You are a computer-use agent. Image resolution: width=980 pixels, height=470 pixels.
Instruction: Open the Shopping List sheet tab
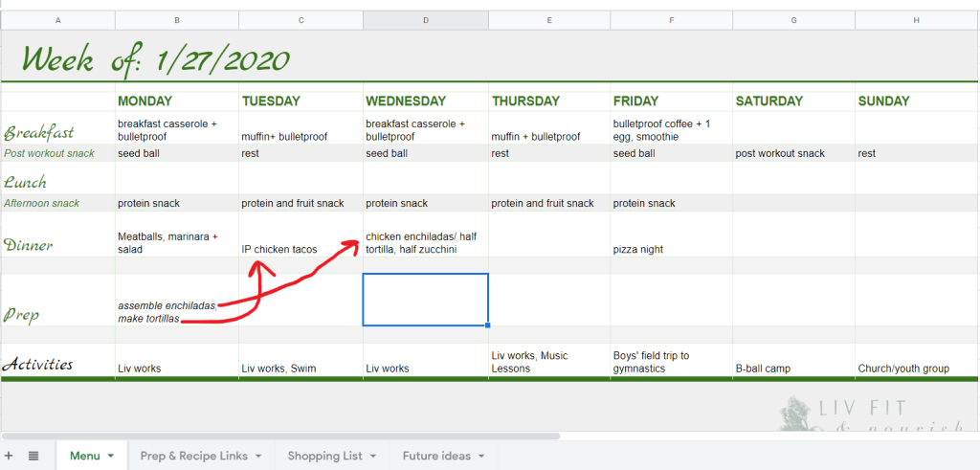pyautogui.click(x=324, y=456)
